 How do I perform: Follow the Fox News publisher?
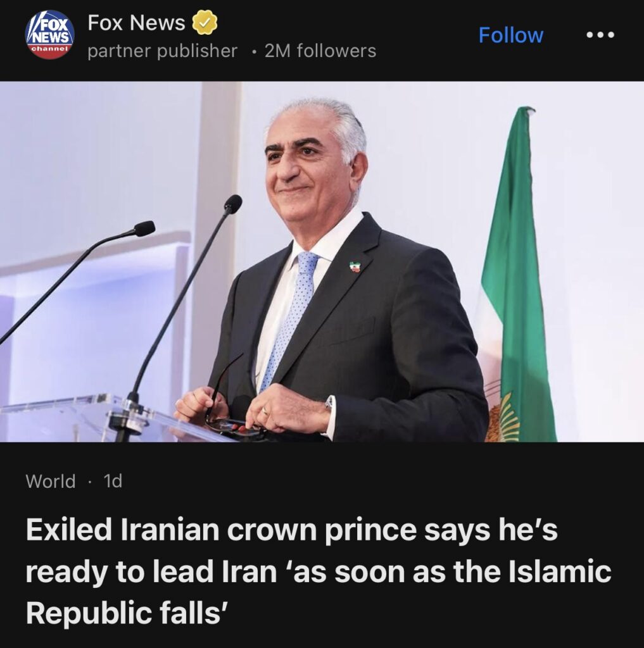click(511, 35)
